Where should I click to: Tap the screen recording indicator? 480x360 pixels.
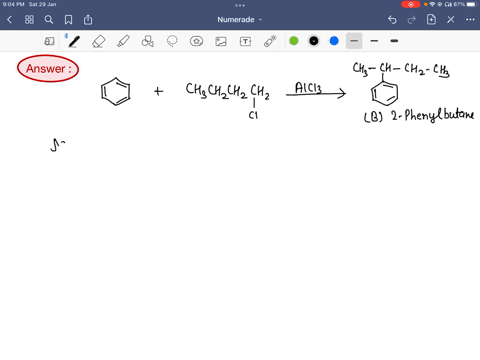[x=411, y=4]
